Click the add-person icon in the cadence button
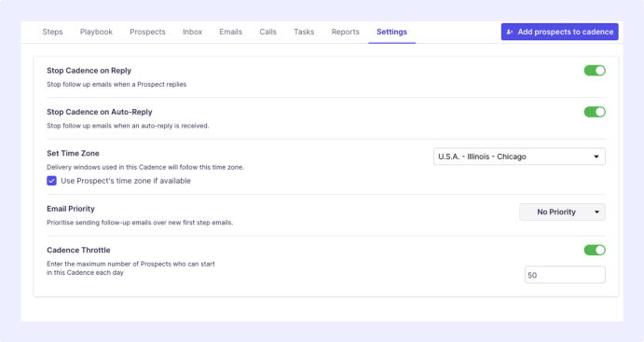This screenshot has height=342, width=644. (510, 32)
